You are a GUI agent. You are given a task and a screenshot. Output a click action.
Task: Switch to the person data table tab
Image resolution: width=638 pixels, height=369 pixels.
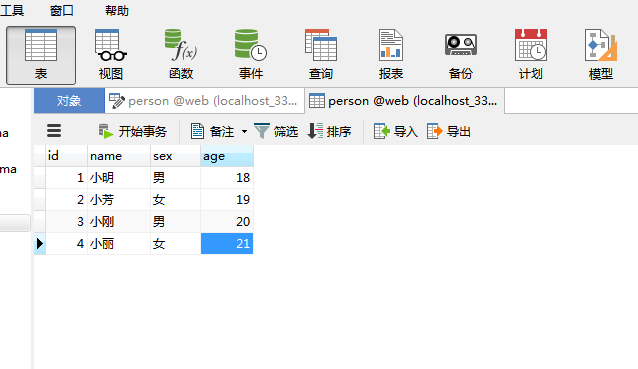(405, 100)
